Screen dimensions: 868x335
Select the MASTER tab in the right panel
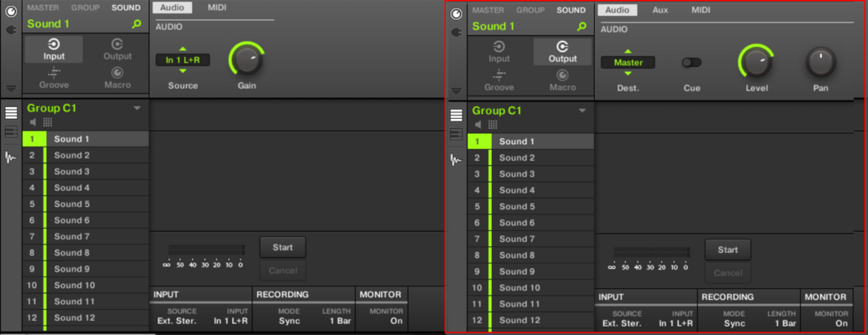coord(488,10)
